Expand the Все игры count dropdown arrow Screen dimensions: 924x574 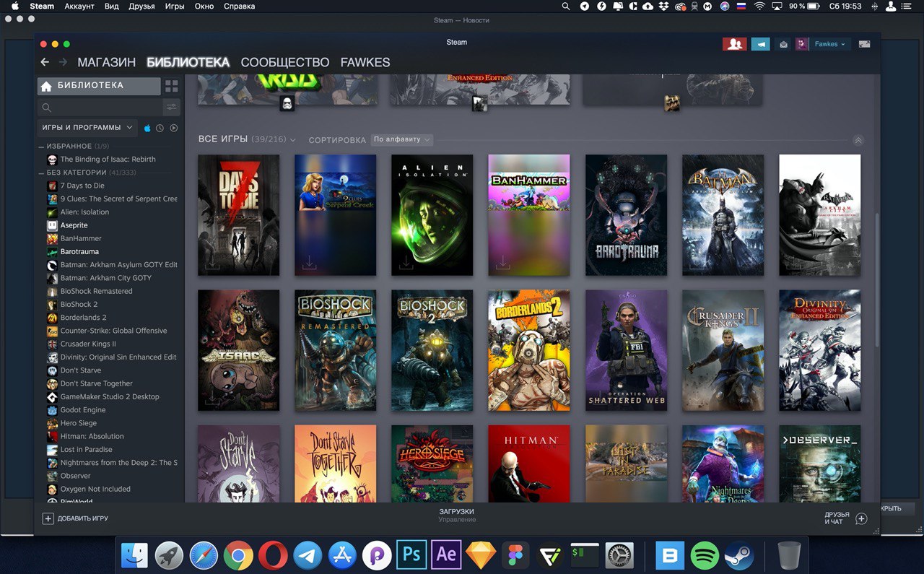click(x=292, y=140)
